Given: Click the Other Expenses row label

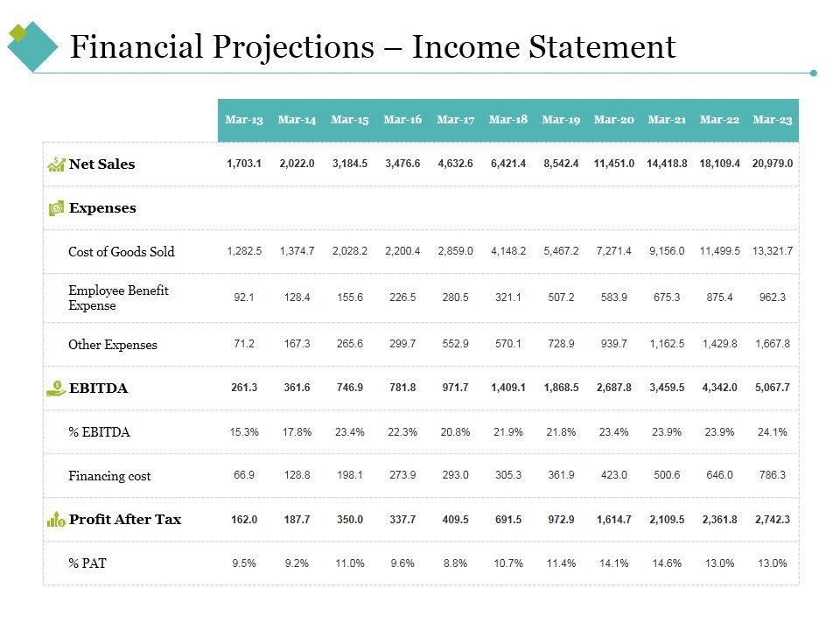Looking at the screenshot, I should click(113, 345).
